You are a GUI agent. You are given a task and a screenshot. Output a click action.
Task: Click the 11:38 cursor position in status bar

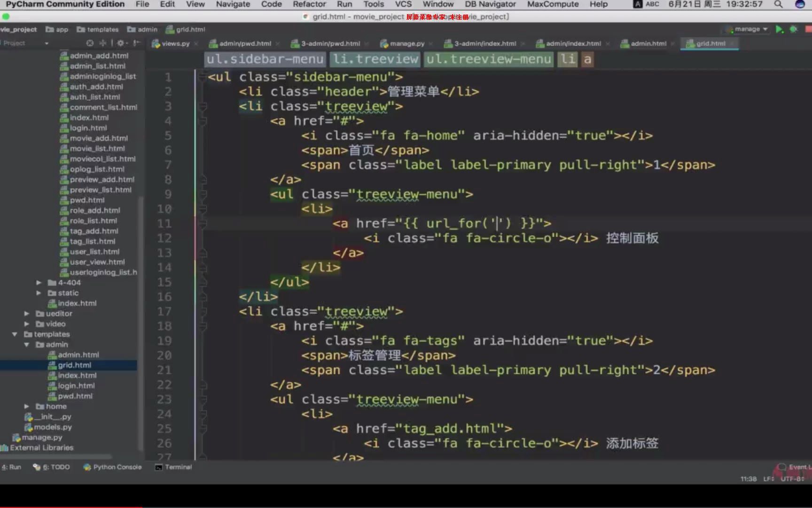[x=749, y=479]
